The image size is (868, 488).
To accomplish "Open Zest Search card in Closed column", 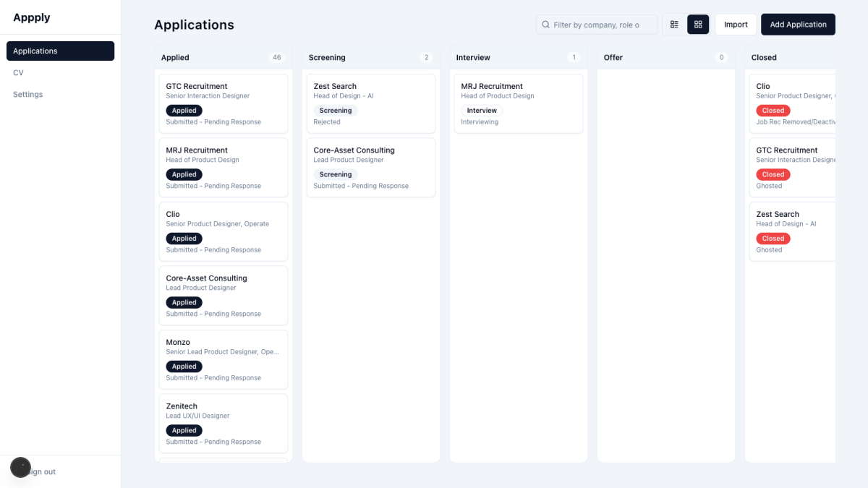I will [x=793, y=231].
